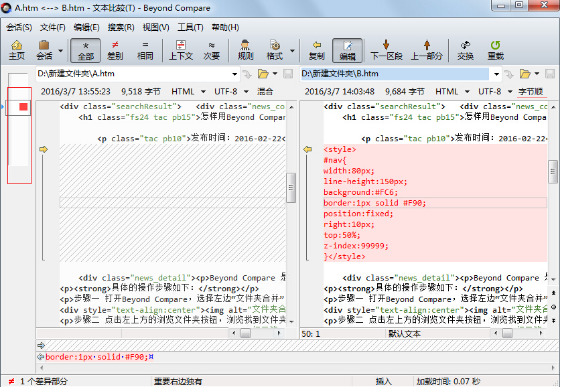Click the 重载 reload icon
The width and height of the screenshot is (561, 388).
point(496,50)
